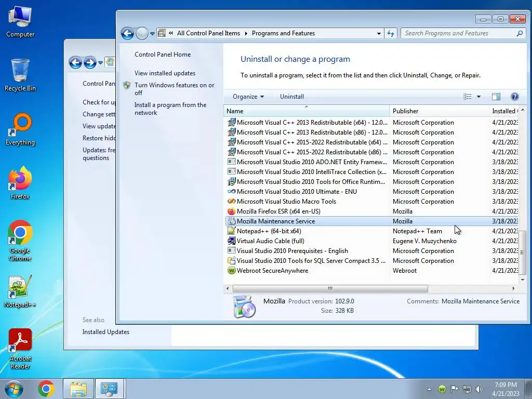Select Visual C++ 2015-2022 Redistributable (x86) entry

pos(371,152)
